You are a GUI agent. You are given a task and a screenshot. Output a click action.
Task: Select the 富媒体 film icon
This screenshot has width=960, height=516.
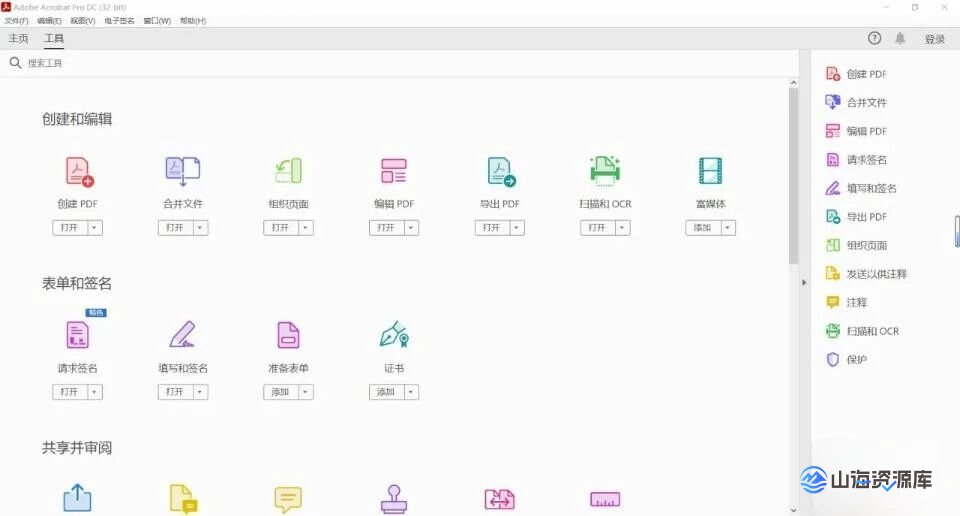710,171
